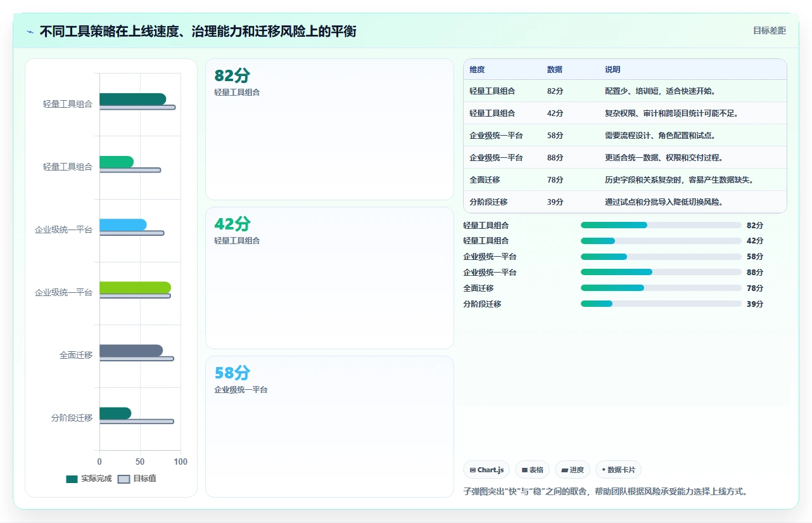Click the 全面迁移 cell in the table

point(485,179)
